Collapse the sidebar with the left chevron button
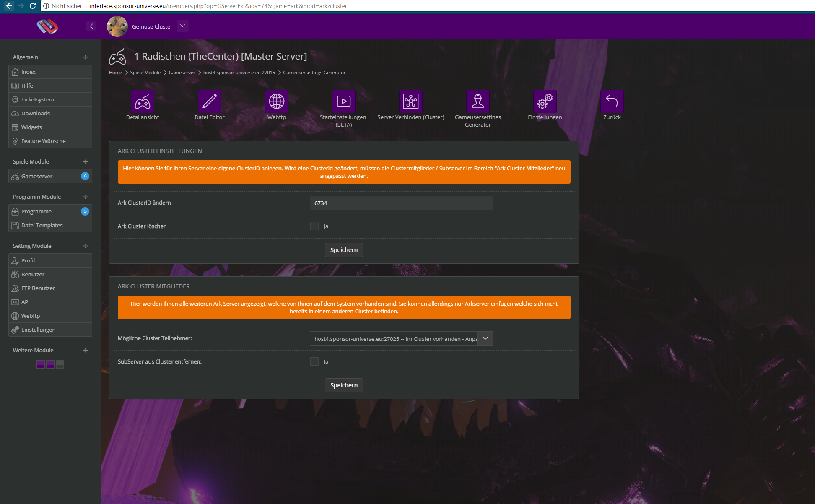Screen dimensions: 815x504 point(91,26)
